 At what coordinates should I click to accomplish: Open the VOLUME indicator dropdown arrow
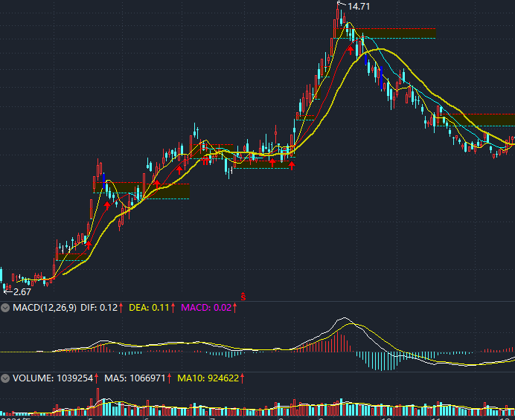6,378
